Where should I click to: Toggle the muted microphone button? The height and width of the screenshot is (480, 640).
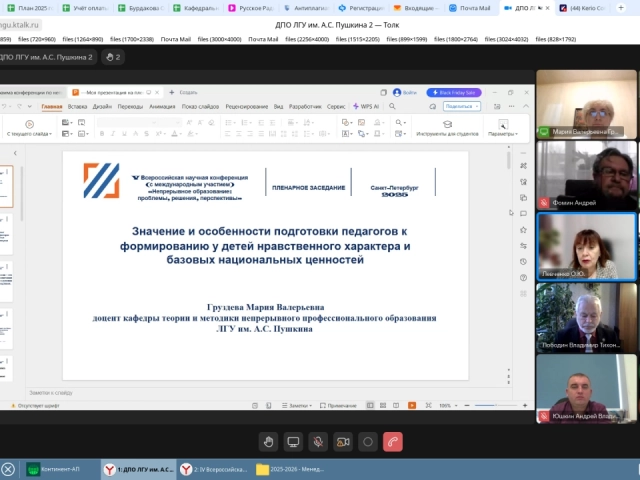(318, 441)
